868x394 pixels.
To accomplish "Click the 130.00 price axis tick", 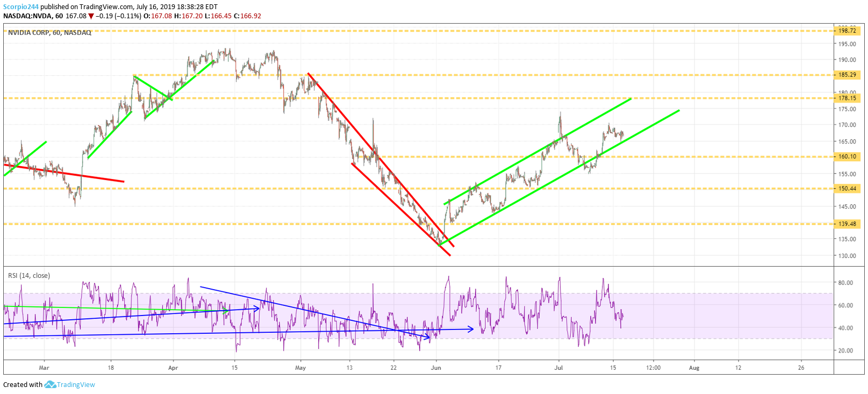I will 848,256.
